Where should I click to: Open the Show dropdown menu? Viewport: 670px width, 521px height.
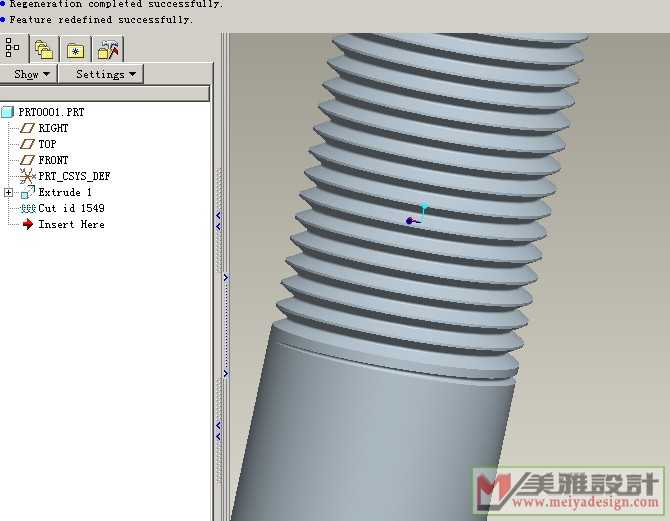coord(28,74)
